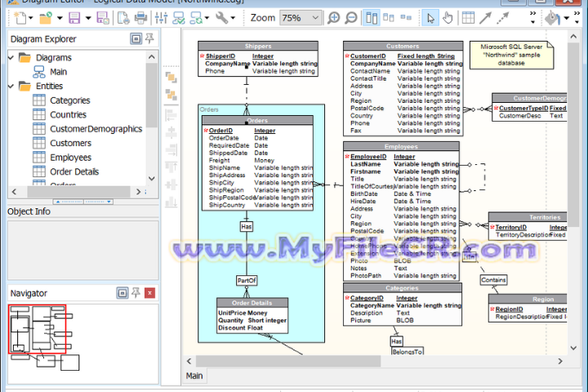
Task: Click the Navigator diagram thumbnail viewport
Action: (x=37, y=329)
